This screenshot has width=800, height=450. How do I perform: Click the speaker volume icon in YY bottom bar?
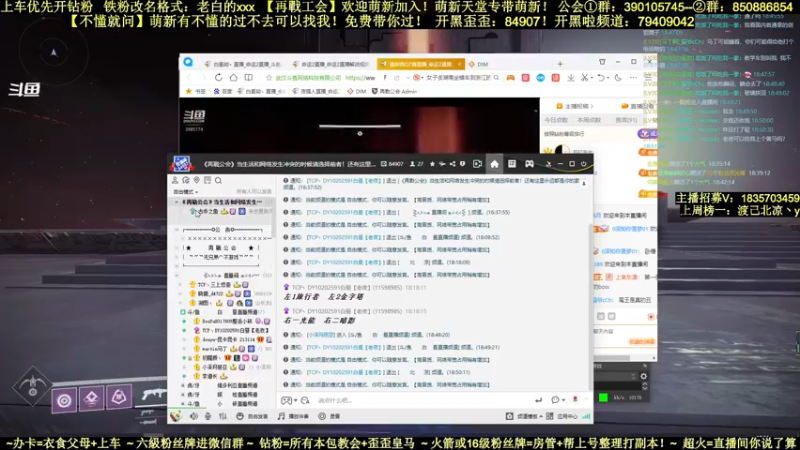coord(194,416)
